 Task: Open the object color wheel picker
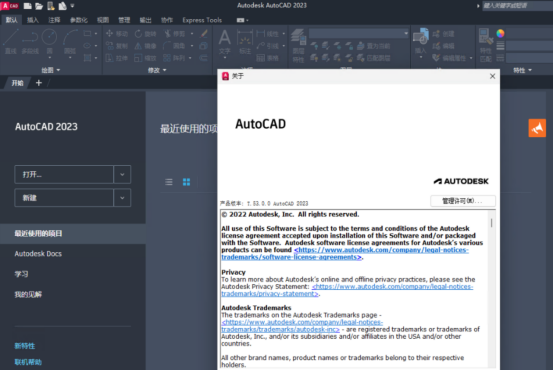pos(500,34)
